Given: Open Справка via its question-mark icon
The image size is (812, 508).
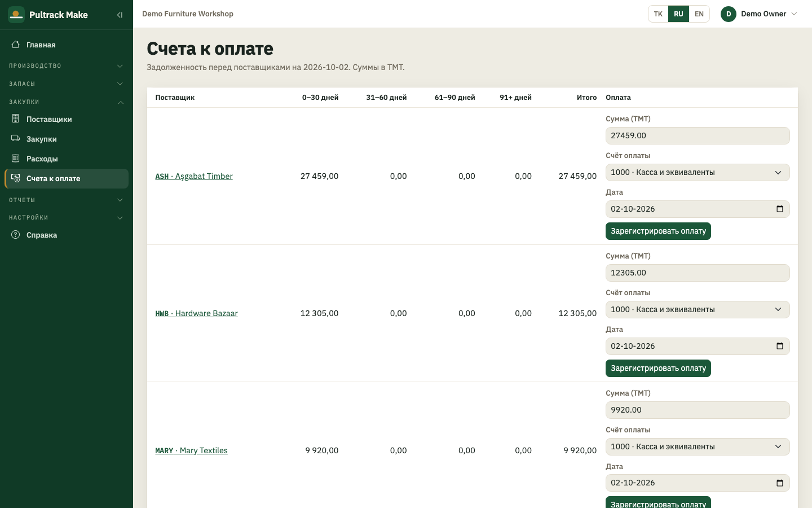Looking at the screenshot, I should (x=16, y=235).
